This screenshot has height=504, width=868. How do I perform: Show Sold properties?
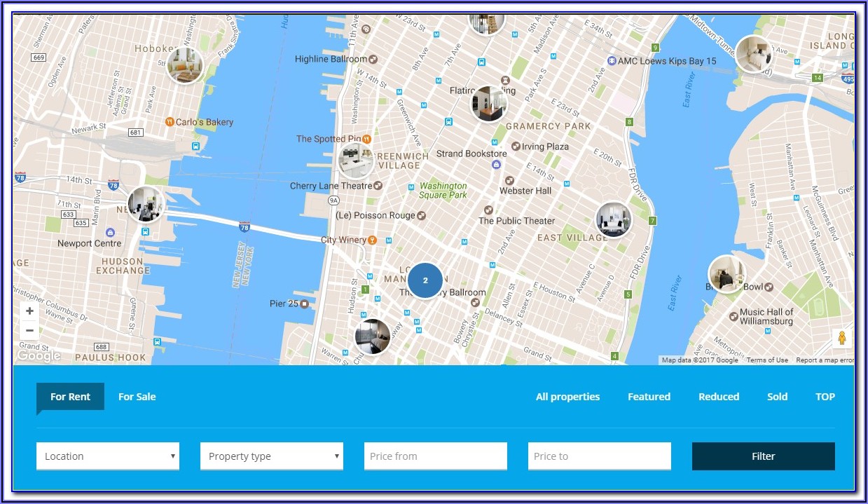tap(777, 397)
